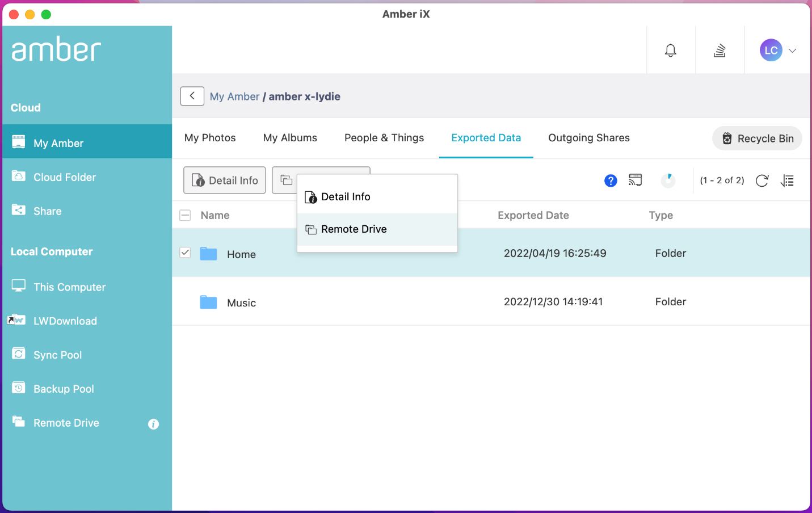812x513 pixels.
Task: Open Share in the sidebar
Action: coord(87,211)
